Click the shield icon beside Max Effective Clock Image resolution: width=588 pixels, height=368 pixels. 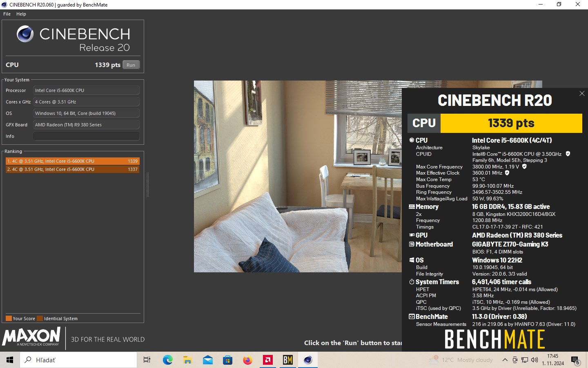pos(507,173)
